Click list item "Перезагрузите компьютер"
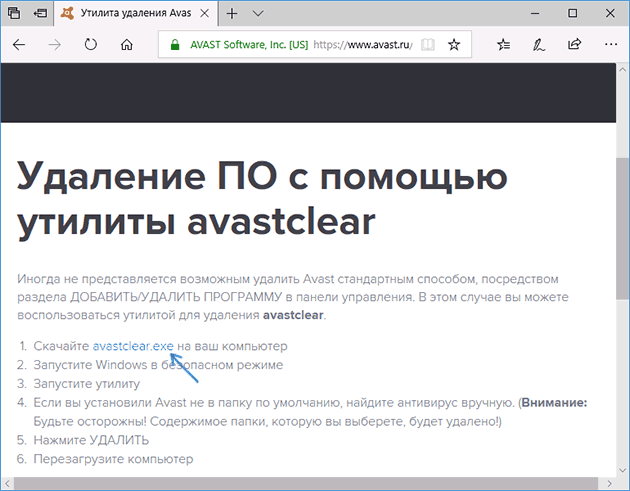630x491 pixels. pyautogui.click(x=113, y=459)
